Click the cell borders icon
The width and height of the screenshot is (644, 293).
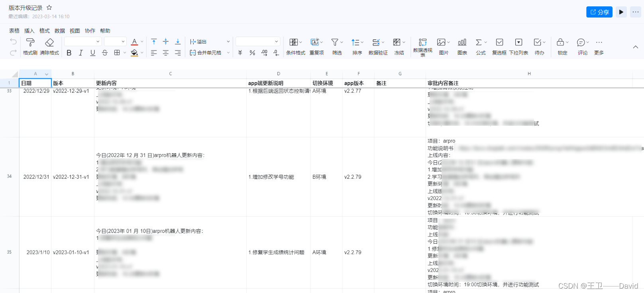tap(117, 53)
